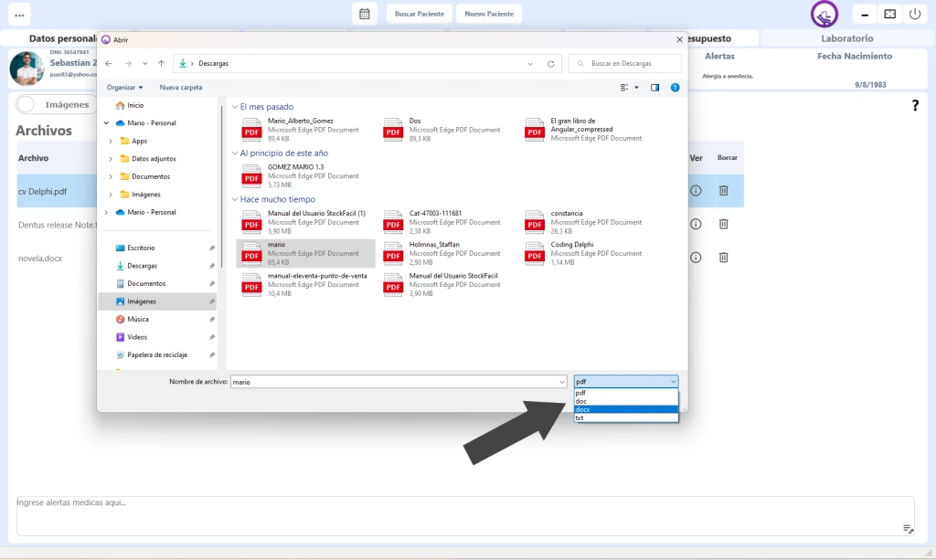Viewport: 936px width, 560px height.
Task: Toggle the Imágenes switch
Action: coord(27,105)
